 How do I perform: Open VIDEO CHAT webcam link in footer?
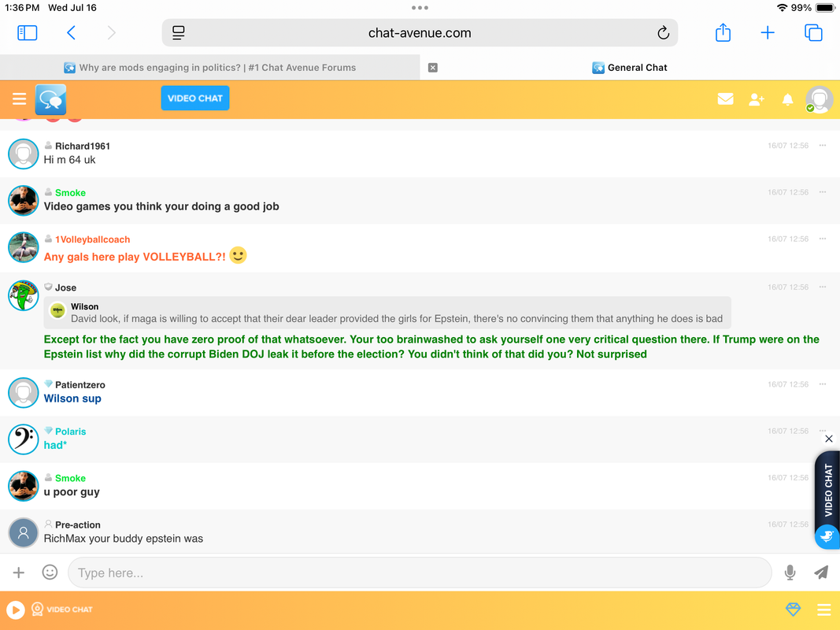pos(62,610)
